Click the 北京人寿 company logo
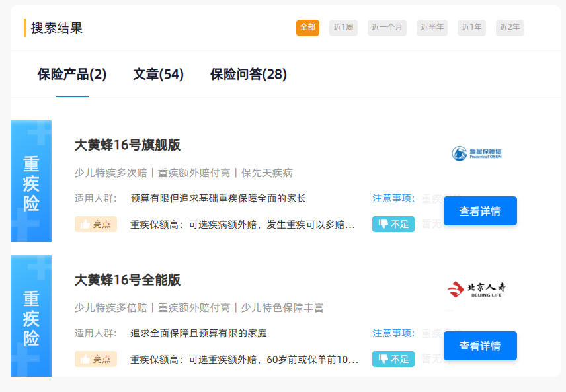The width and height of the screenshot is (566, 392). pyautogui.click(x=476, y=289)
